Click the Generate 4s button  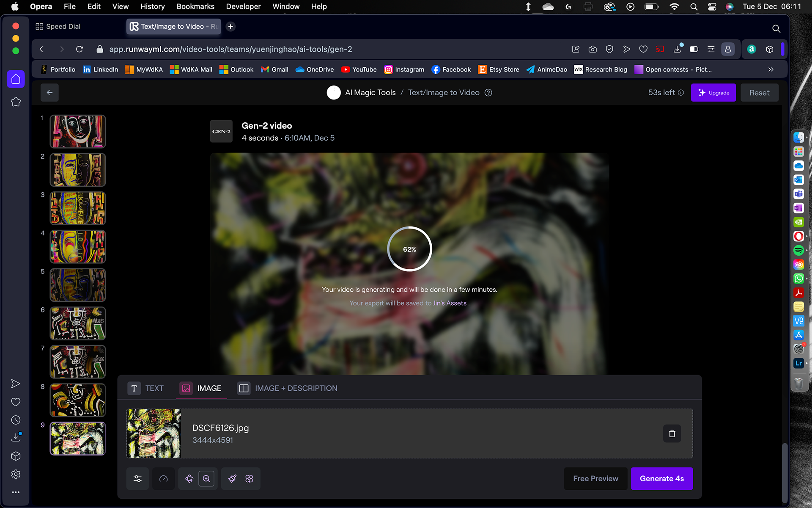click(x=662, y=479)
